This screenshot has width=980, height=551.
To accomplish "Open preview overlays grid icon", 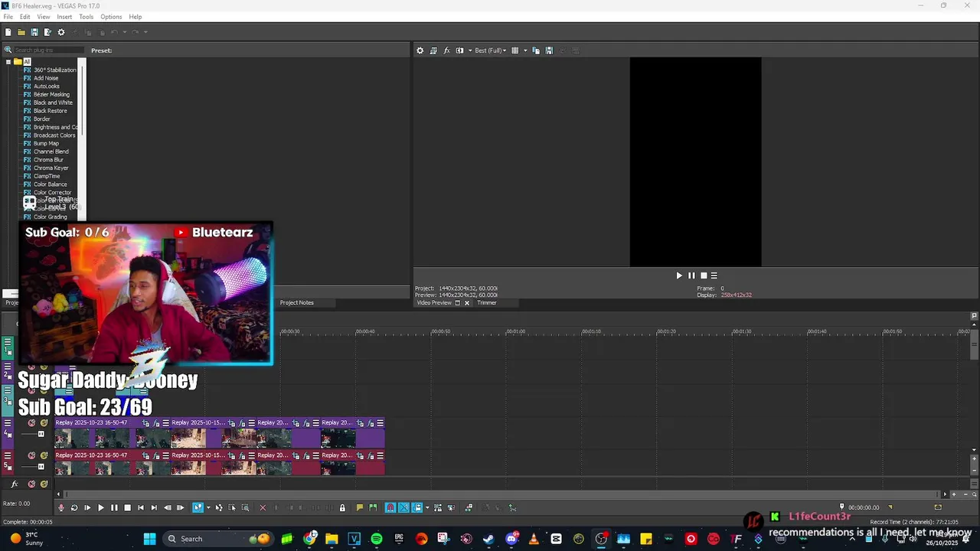I will (515, 51).
